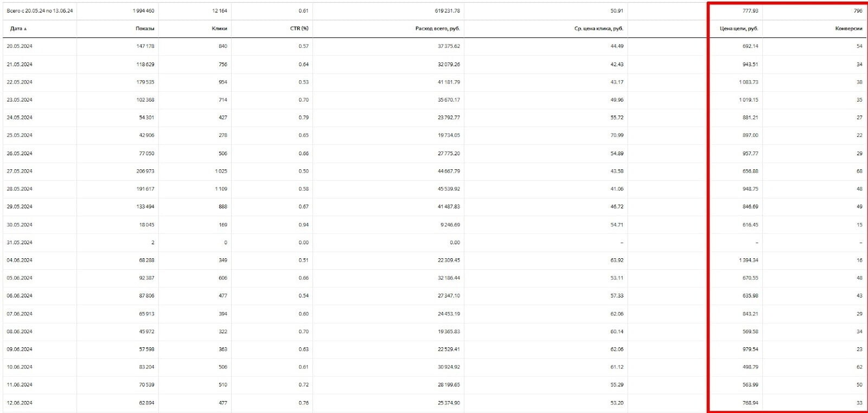Sort by the Показы column header

click(x=145, y=29)
